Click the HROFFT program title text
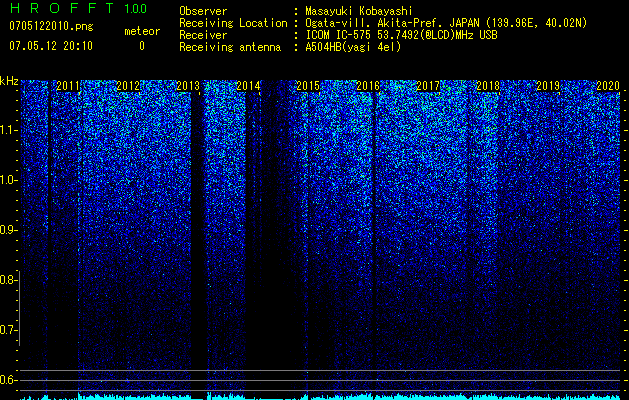The height and width of the screenshot is (400, 629). click(61, 8)
